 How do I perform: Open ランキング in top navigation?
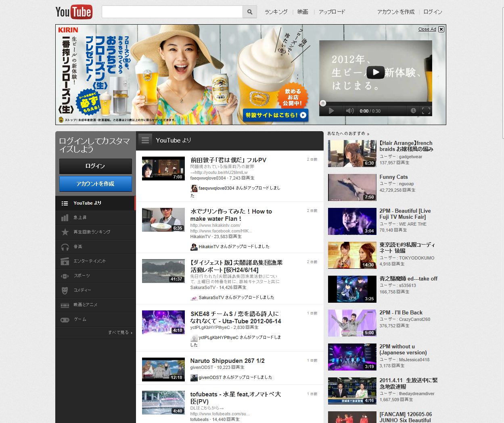276,12
